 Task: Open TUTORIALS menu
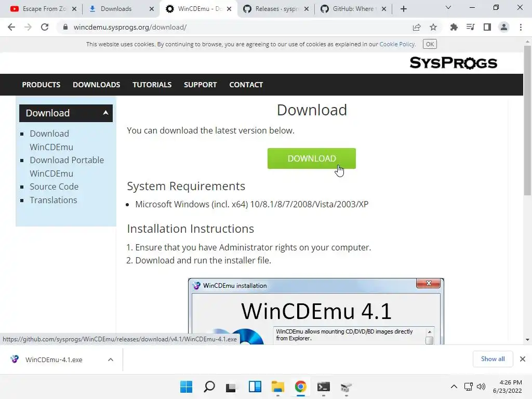[152, 85]
